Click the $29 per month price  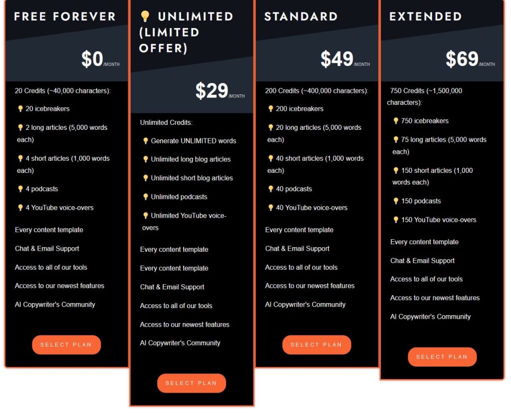coord(220,91)
